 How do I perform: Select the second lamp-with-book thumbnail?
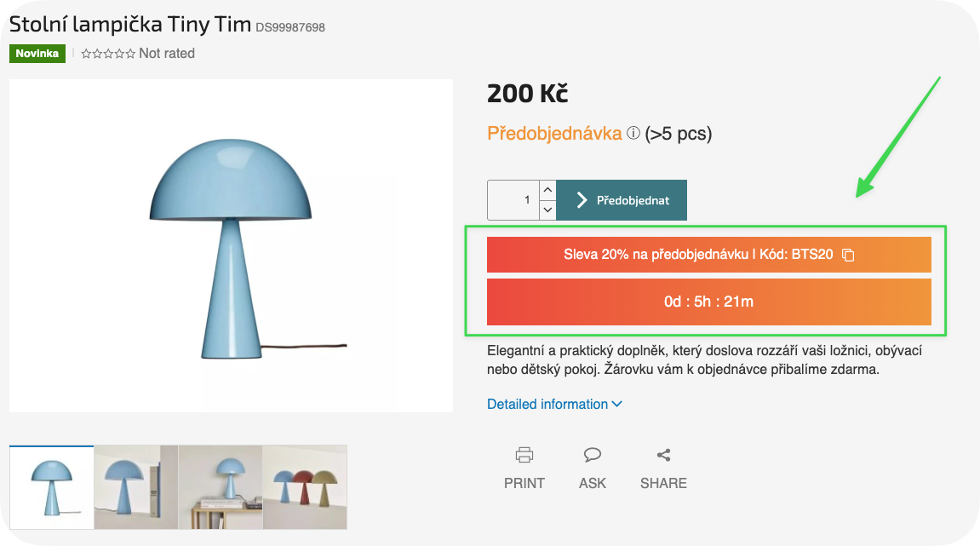[x=135, y=487]
